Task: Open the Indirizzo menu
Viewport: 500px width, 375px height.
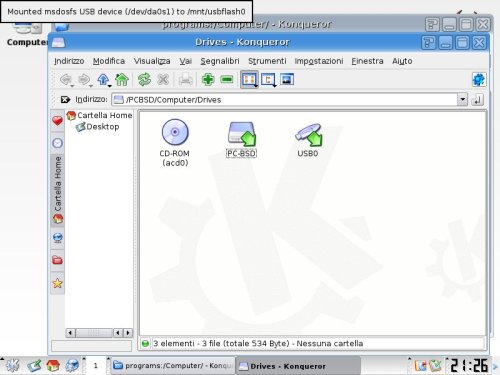Action: point(69,61)
